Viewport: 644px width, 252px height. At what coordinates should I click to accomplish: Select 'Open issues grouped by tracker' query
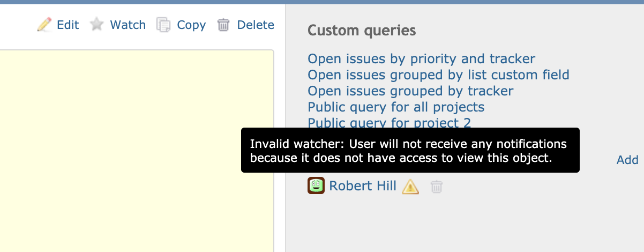410,91
